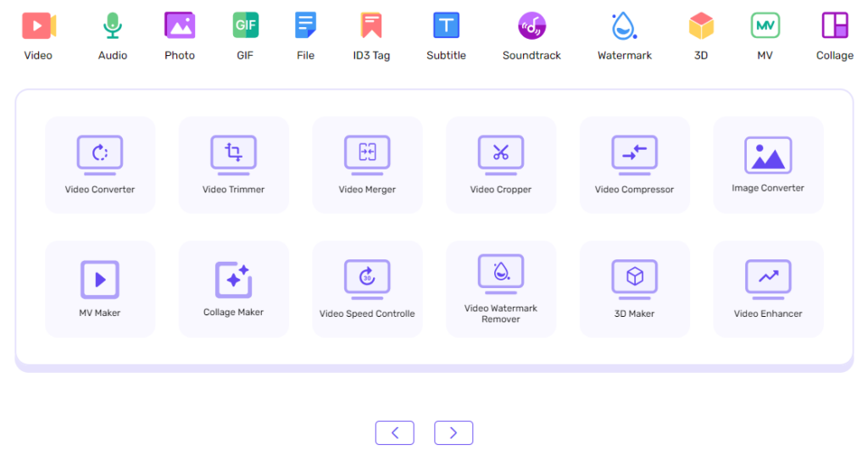Open the Video Enhancer tool
868x455 pixels.
[x=768, y=289]
